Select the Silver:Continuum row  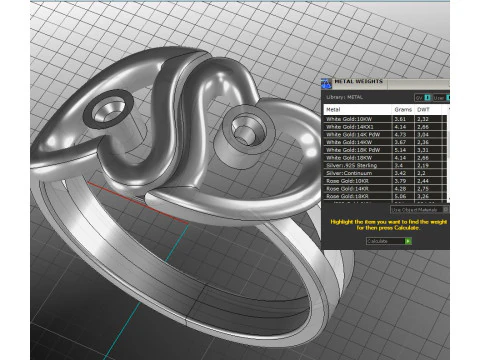[385, 173]
